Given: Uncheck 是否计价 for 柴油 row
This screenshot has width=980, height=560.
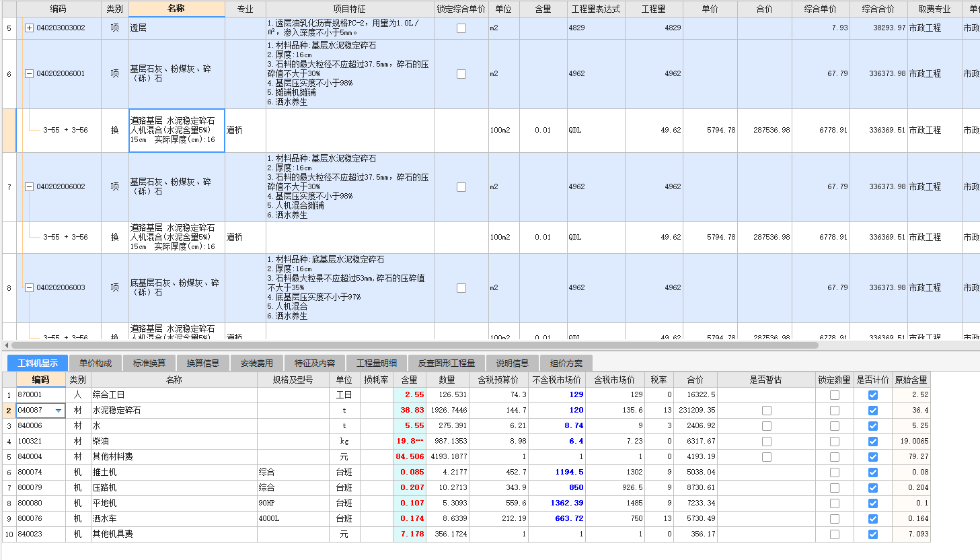Looking at the screenshot, I should click(x=873, y=442).
